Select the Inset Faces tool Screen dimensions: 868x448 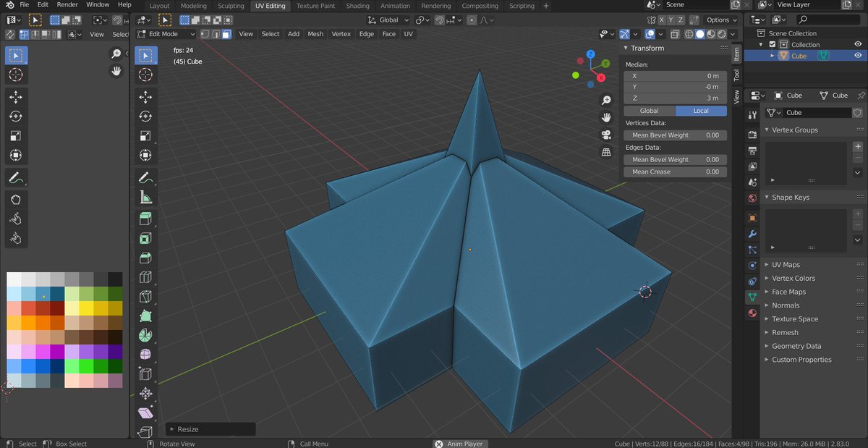[x=145, y=239]
